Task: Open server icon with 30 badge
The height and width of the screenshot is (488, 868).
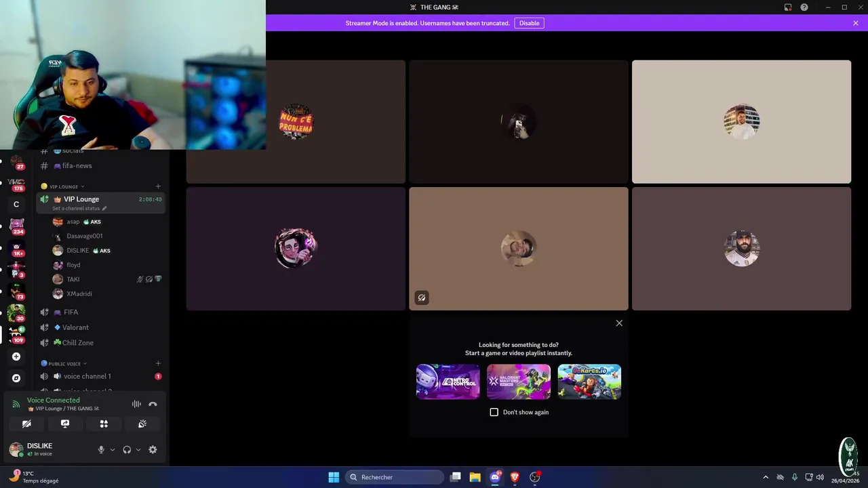Action: pyautogui.click(x=16, y=313)
